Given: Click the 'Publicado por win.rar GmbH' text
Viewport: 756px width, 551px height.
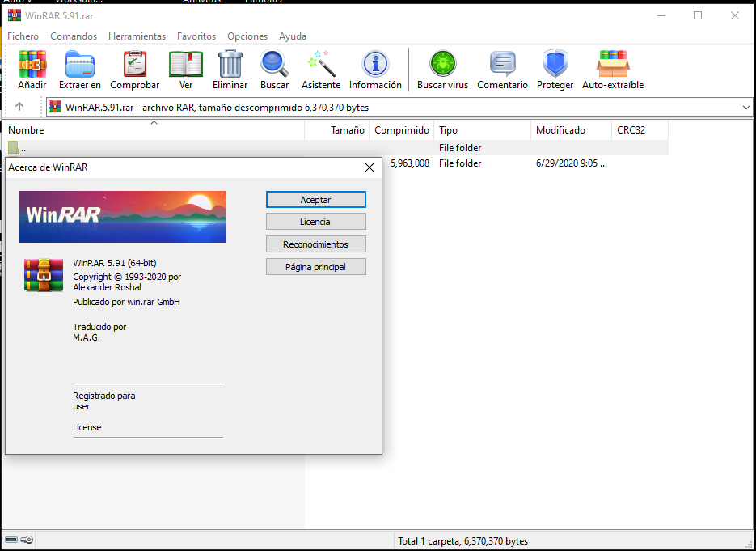Looking at the screenshot, I should 126,302.
